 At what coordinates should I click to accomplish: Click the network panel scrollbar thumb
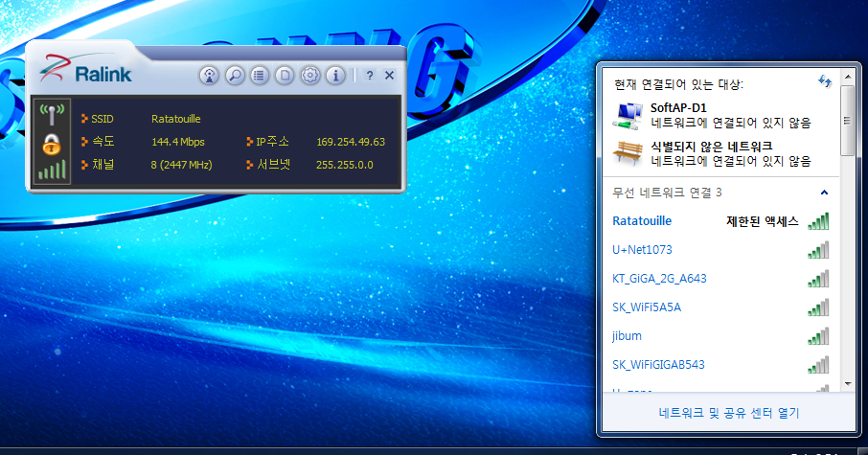(x=848, y=120)
